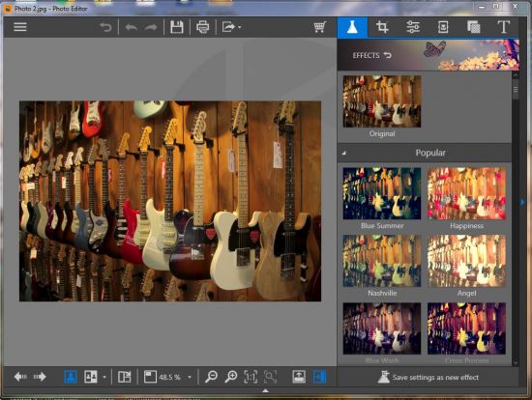Click the zoom to fit screen icon
This screenshot has height=400, width=532.
271,377
